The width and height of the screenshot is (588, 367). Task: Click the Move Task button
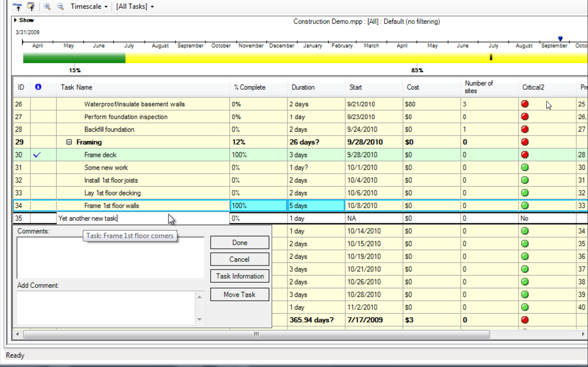tap(239, 295)
